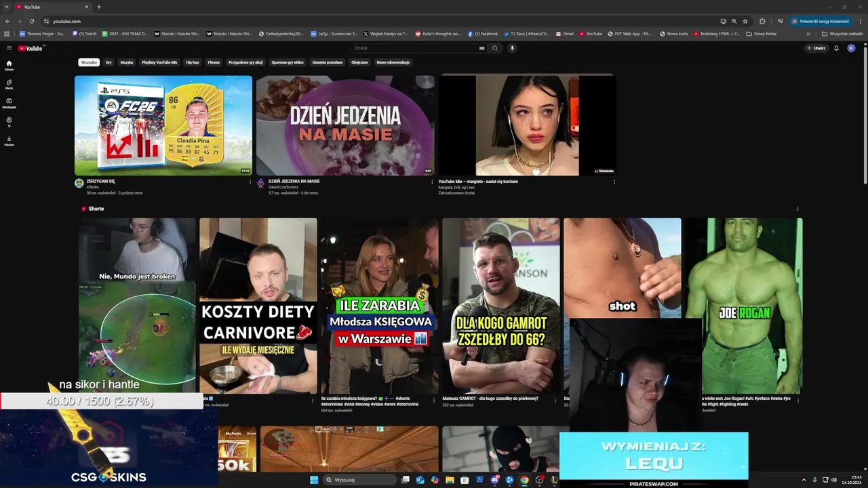Viewport: 868px width, 488px height.
Task: Click the Utwórz create button
Action: click(816, 48)
